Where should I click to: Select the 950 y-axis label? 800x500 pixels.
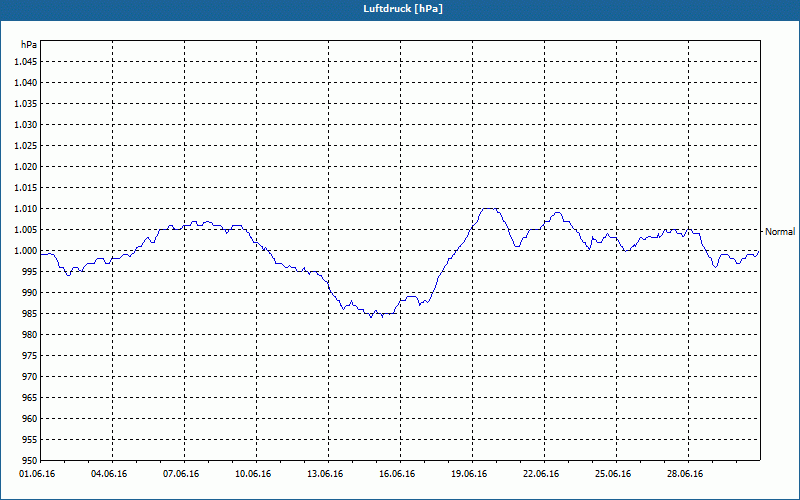pos(30,460)
